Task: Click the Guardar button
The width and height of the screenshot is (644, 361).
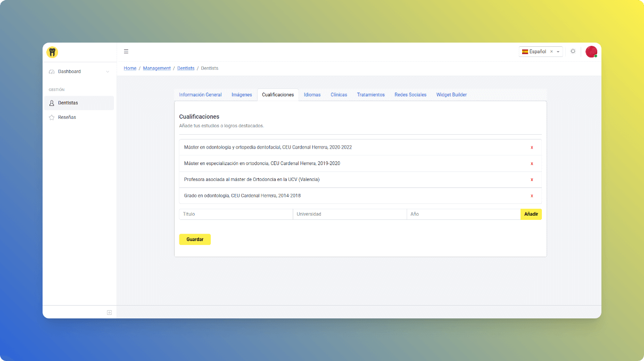Action: 195,240
